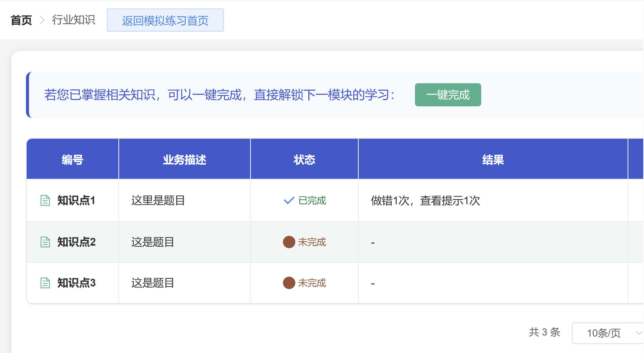
Task: Click the 已完成 status label for 知识点1
Action: pyautogui.click(x=312, y=201)
